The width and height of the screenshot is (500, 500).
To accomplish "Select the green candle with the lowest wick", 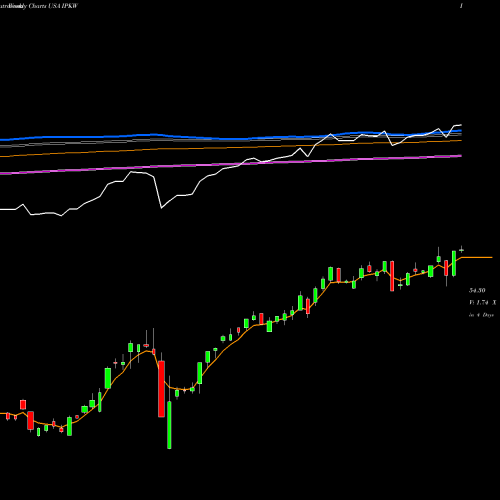I will pos(169,425).
